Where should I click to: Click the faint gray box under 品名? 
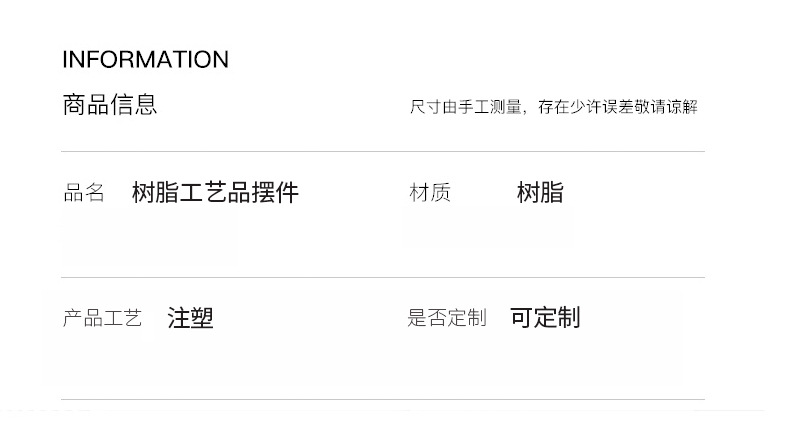[150, 240]
